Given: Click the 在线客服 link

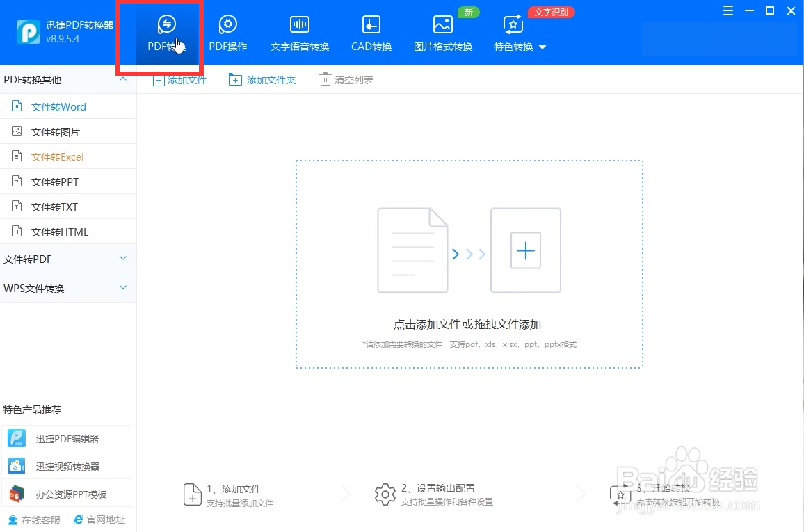Looking at the screenshot, I should (x=34, y=519).
